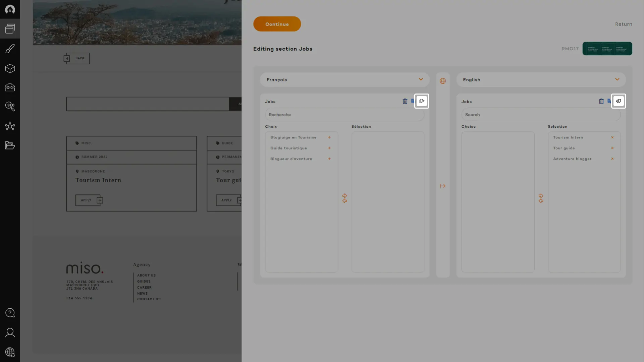Delete French Jobs content with trash icon

[x=405, y=101]
